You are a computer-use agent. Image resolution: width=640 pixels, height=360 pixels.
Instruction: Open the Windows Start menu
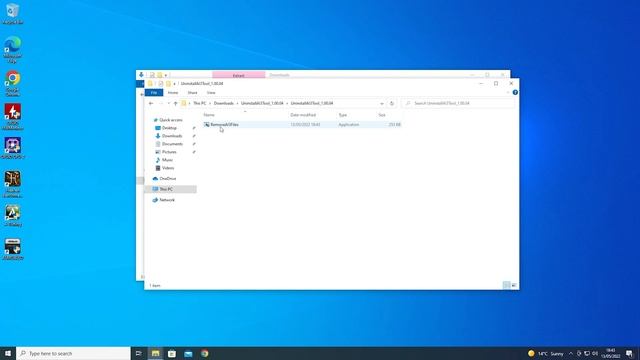(x=8, y=353)
